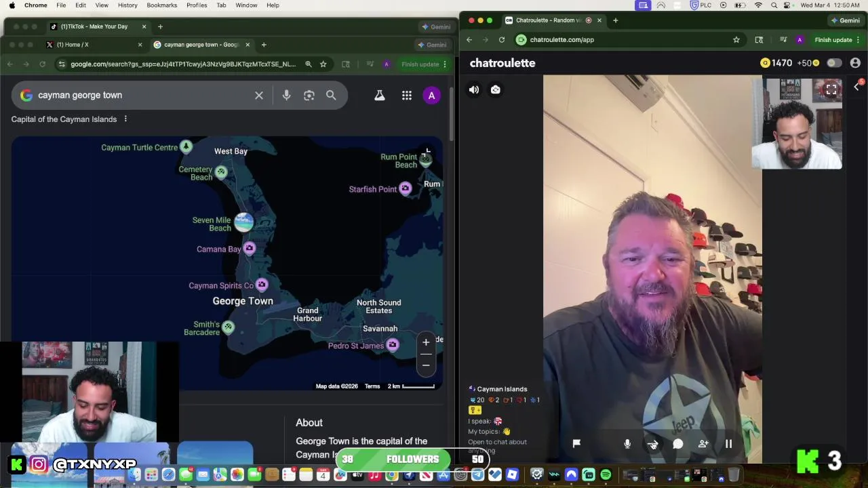Click Cayman Turtle Centre map pin

(186, 146)
